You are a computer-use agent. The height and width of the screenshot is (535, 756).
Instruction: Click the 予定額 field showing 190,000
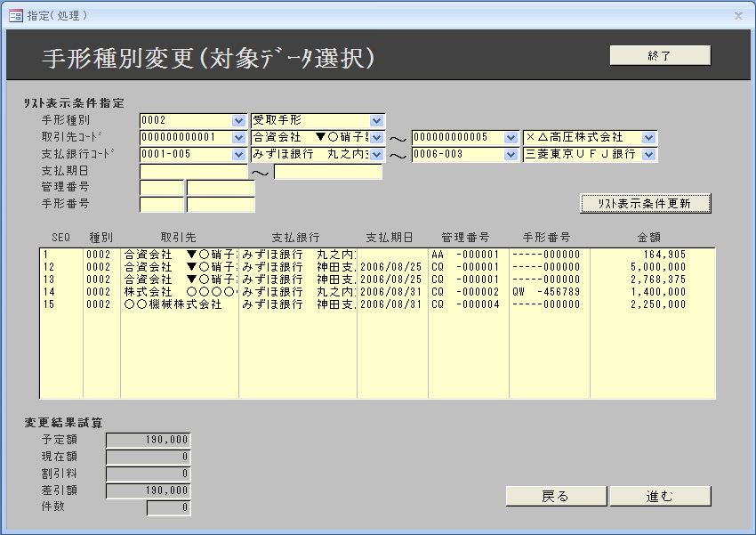tap(148, 440)
